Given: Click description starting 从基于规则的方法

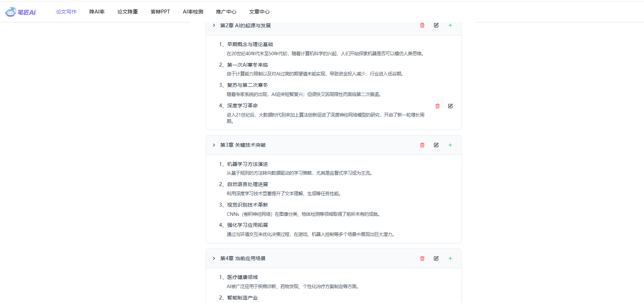Looking at the screenshot, I should [300, 173].
